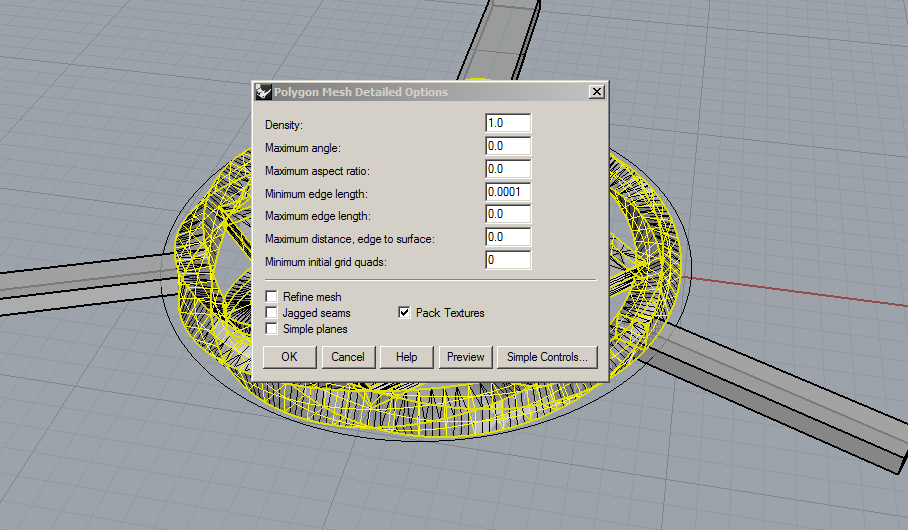Enable the Refine mesh checkbox
Image resolution: width=908 pixels, height=530 pixels.
coord(272,297)
